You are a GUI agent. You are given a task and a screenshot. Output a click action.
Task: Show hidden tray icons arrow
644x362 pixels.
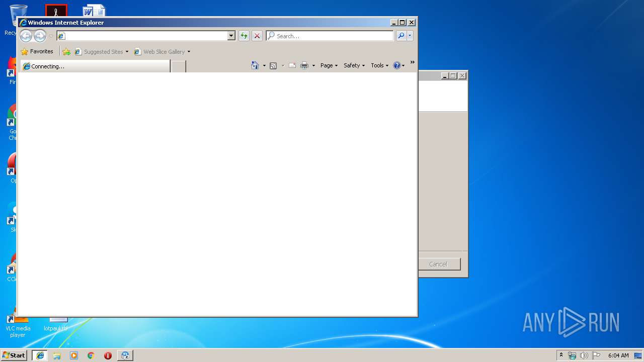pos(561,355)
